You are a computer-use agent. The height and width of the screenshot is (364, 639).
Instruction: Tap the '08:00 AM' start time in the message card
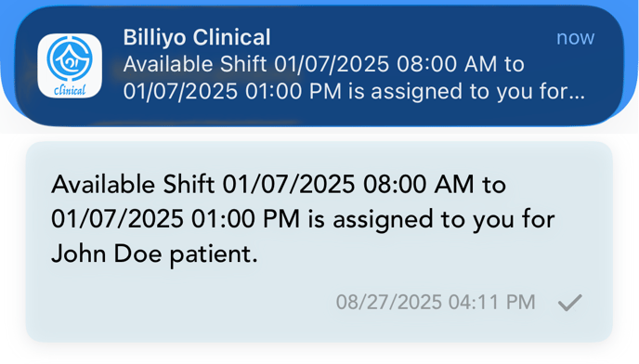pyautogui.click(x=419, y=184)
